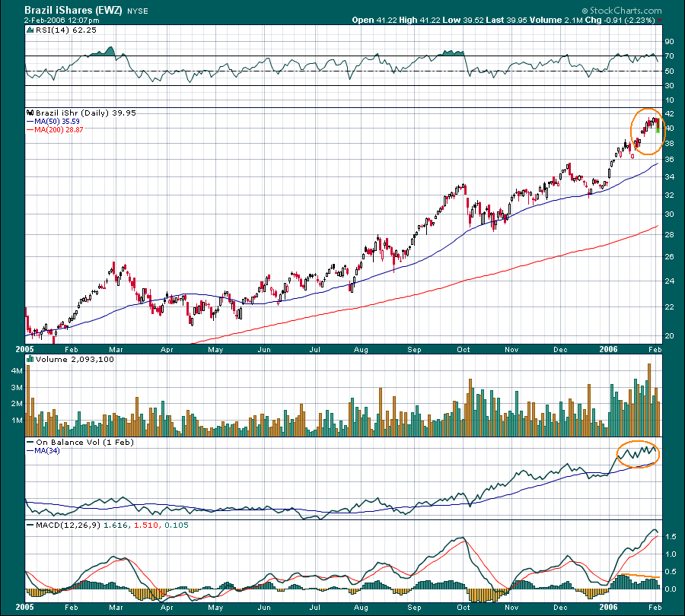This screenshot has height=616, width=685.
Task: Click the Chg -0.91 (-2.23%) value
Action: pyautogui.click(x=620, y=20)
